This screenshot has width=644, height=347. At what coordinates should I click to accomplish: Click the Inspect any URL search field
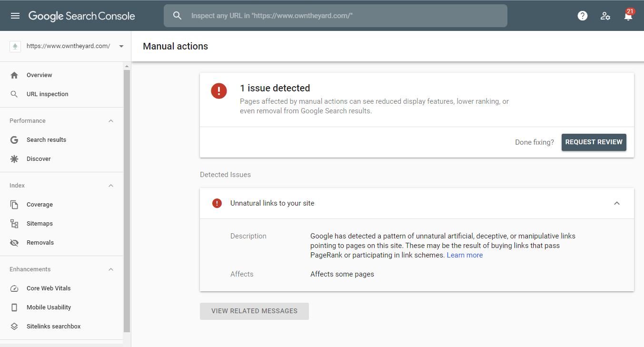pos(336,16)
